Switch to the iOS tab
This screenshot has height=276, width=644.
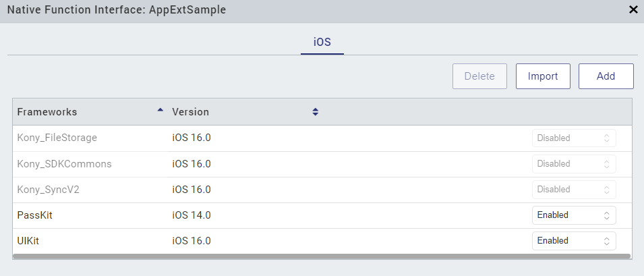[x=322, y=42]
